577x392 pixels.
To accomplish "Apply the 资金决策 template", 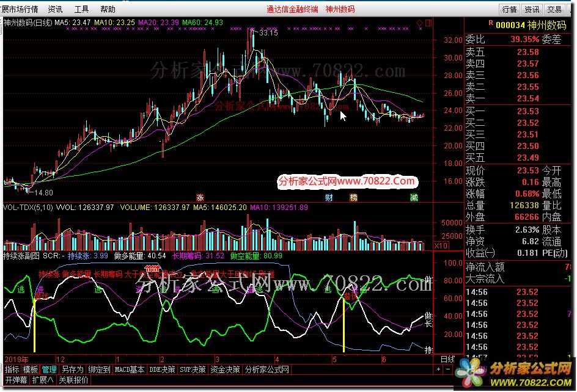I will pyautogui.click(x=225, y=369).
